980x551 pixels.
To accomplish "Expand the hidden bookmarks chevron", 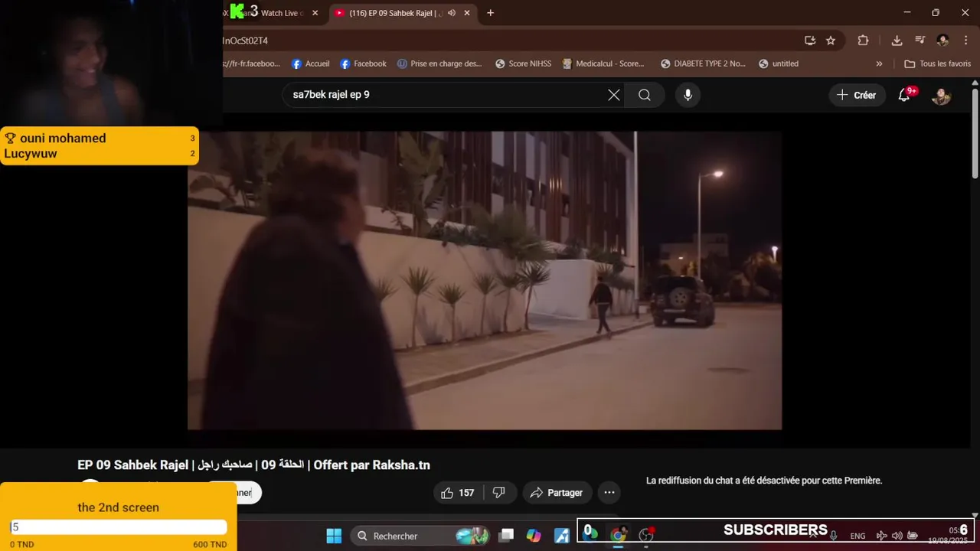I will pos(879,64).
